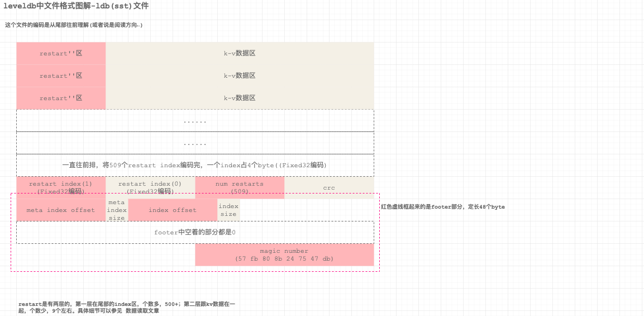Click the title 'leveldb中文件格式图解-ldb(sst)文件'
644x316 pixels.
(x=76, y=6)
